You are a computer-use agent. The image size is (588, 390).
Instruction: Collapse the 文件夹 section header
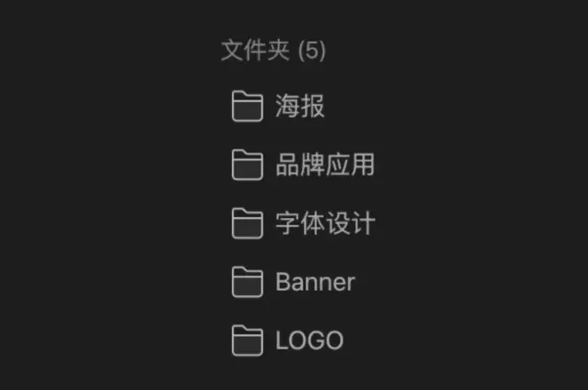274,51
